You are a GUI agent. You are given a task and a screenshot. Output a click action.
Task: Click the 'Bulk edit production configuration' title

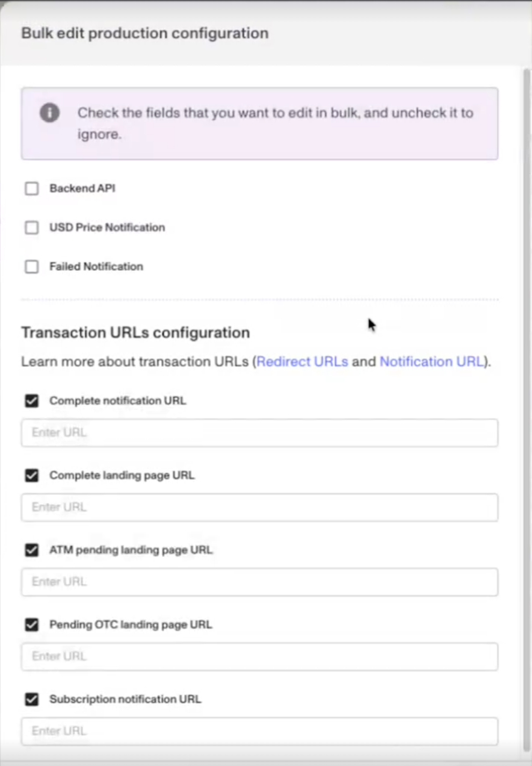145,33
